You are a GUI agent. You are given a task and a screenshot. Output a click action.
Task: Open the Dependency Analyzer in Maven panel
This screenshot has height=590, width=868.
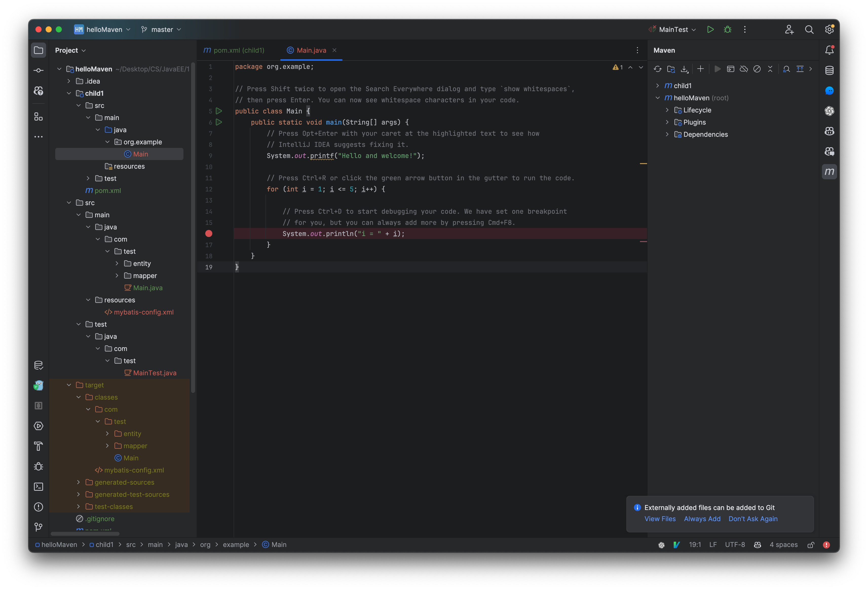pos(787,69)
